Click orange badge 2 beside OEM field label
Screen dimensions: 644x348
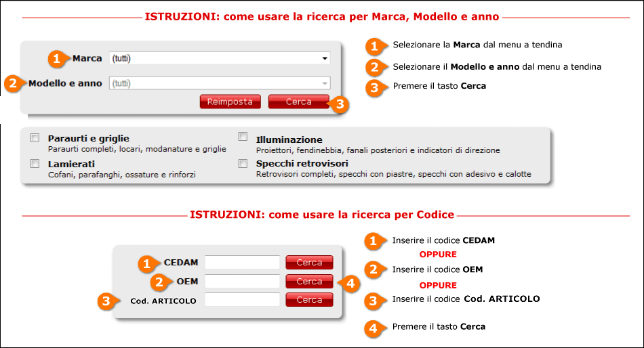(x=159, y=282)
